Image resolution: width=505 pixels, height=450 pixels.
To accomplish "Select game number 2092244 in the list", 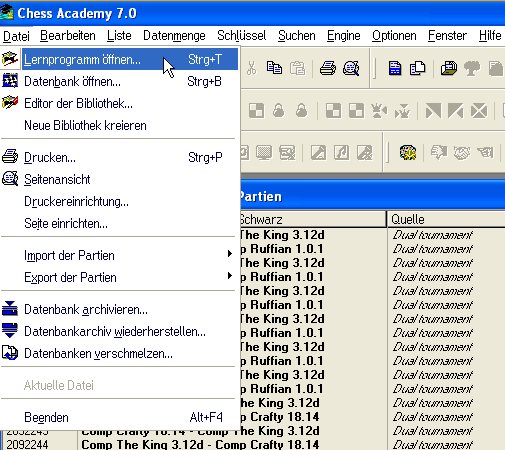I will click(x=27, y=444).
